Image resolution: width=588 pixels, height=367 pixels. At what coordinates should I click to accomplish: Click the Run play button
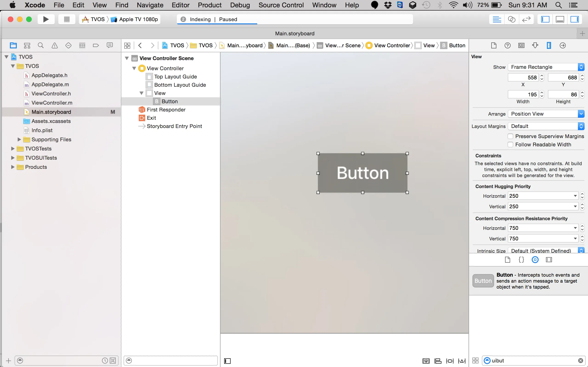coord(46,19)
